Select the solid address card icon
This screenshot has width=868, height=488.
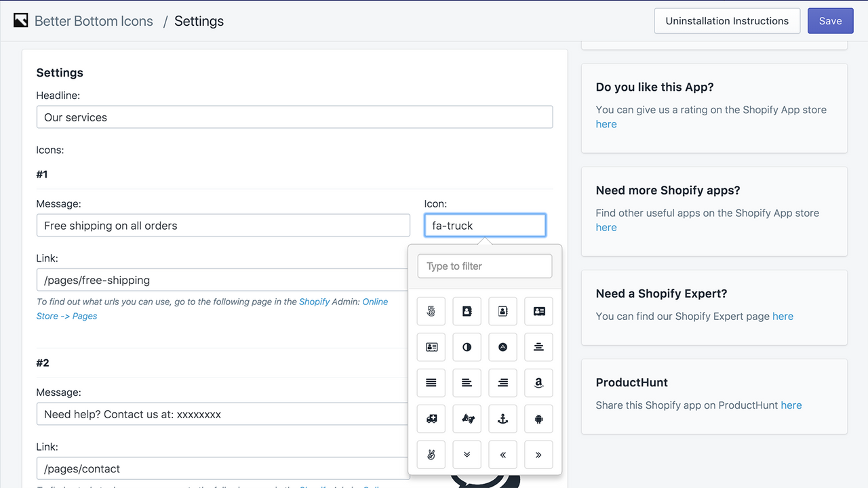(538, 311)
